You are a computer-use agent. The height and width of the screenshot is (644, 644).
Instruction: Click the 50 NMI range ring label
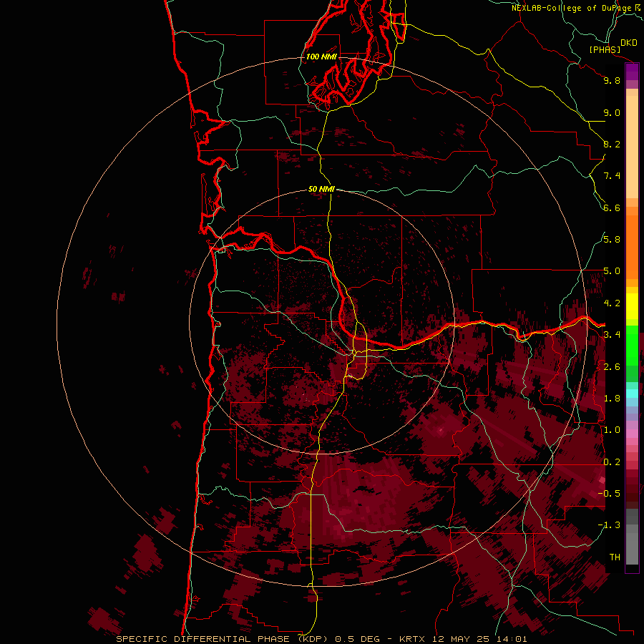[x=321, y=189]
